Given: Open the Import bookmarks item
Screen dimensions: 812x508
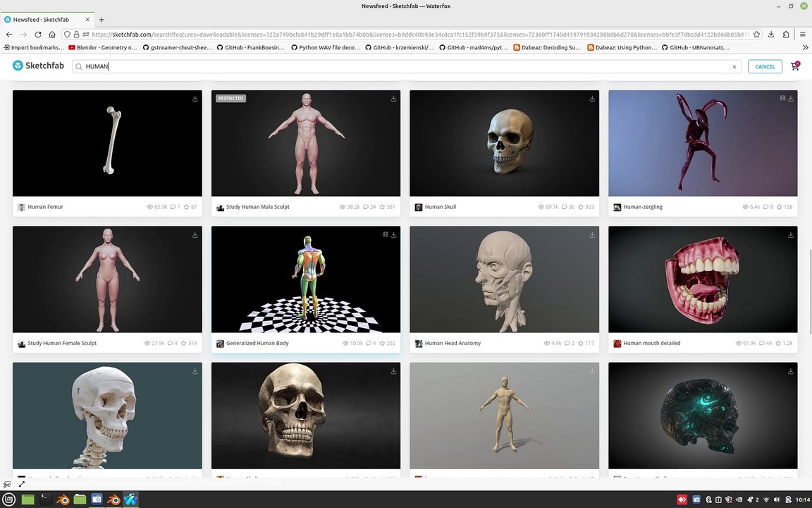Looking at the screenshot, I should point(34,48).
